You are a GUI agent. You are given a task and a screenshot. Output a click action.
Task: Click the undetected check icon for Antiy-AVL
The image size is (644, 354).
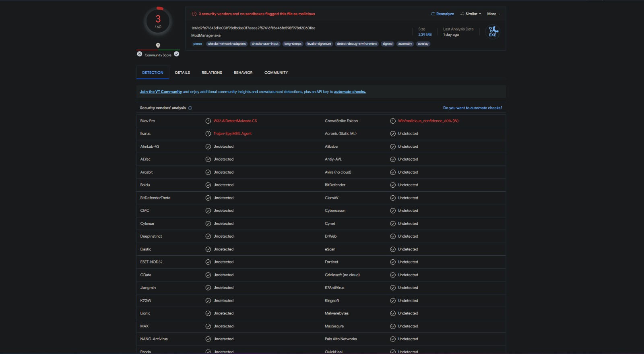393,159
